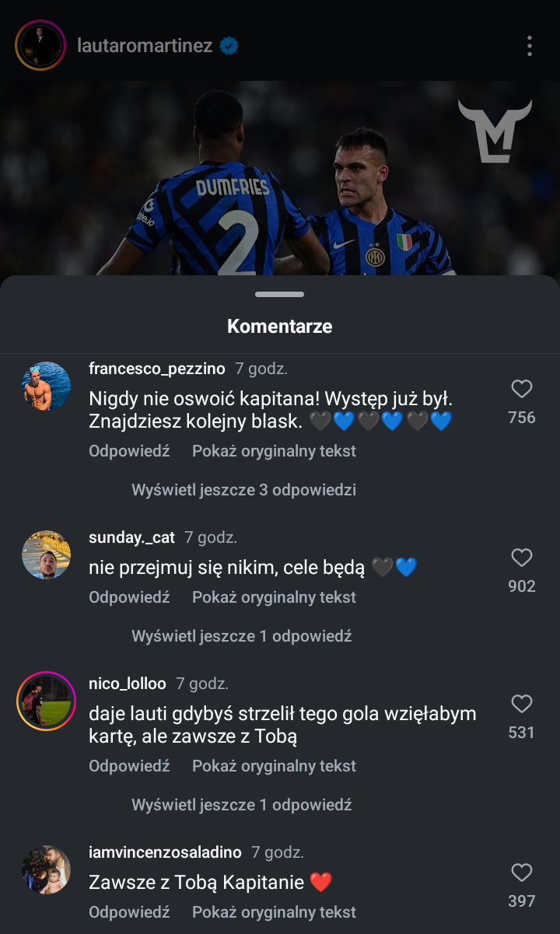Reply to francesco_pezzino's comment

point(129,451)
